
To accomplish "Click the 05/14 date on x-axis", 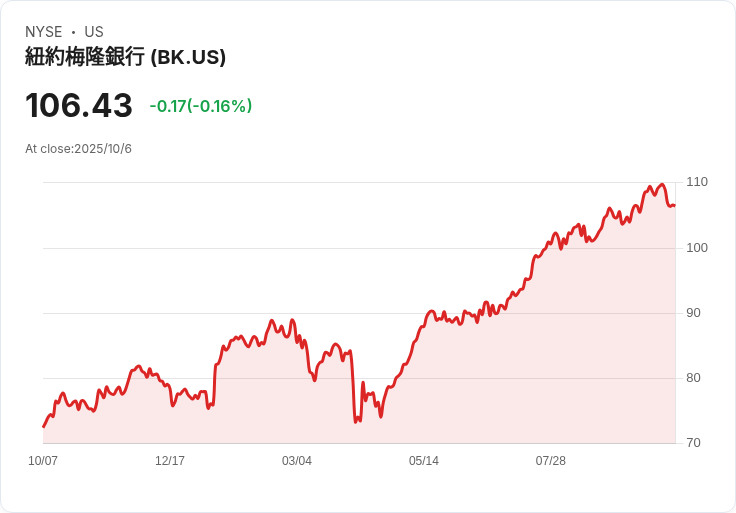I will (424, 461).
